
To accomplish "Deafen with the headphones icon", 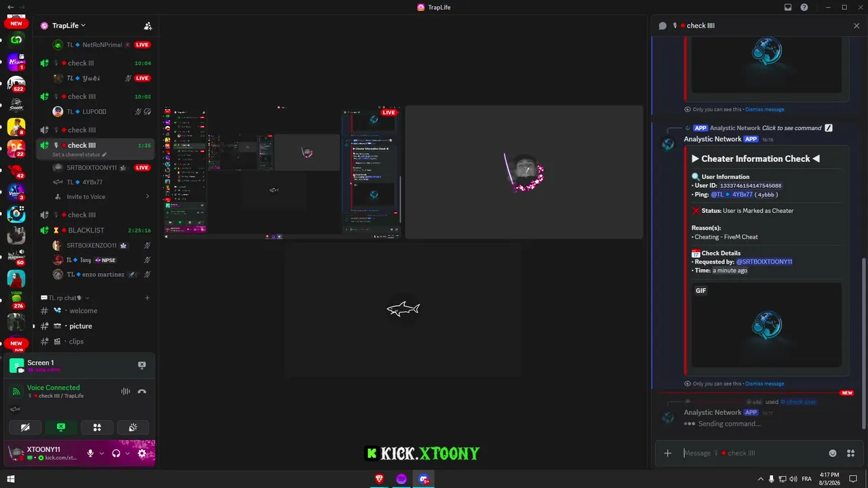I will coord(116,453).
